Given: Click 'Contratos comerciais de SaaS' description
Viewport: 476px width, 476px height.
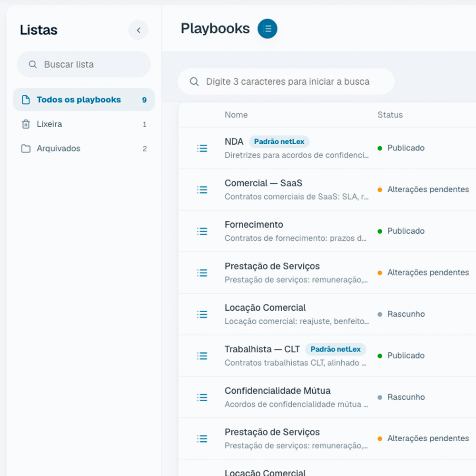Looking at the screenshot, I should click(x=297, y=197).
